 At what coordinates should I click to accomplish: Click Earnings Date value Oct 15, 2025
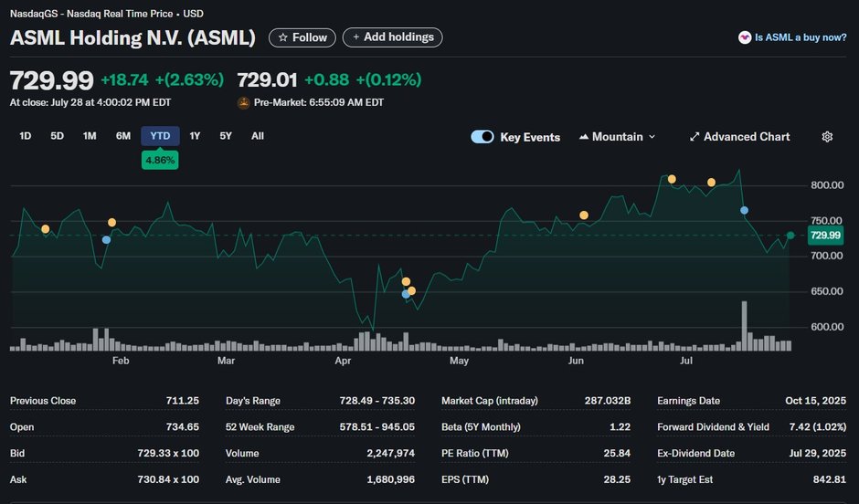816,401
